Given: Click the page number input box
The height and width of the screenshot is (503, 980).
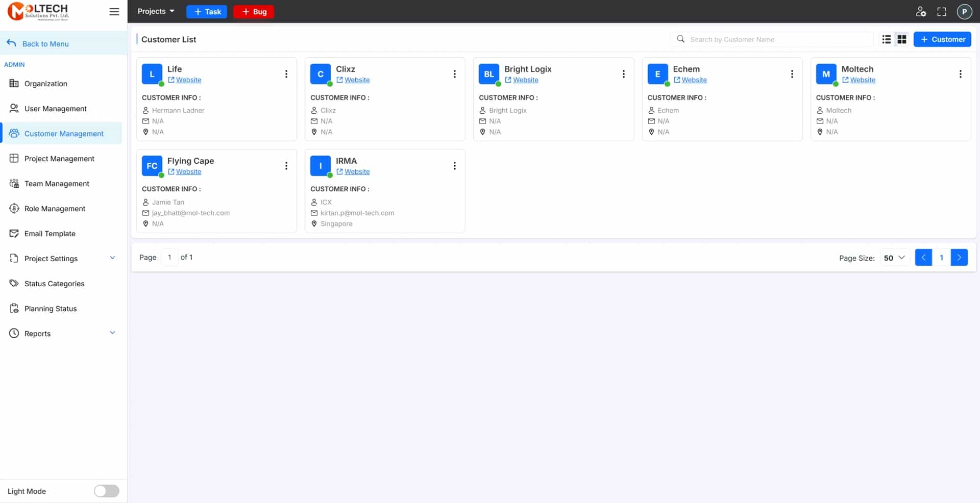Looking at the screenshot, I should (x=169, y=258).
